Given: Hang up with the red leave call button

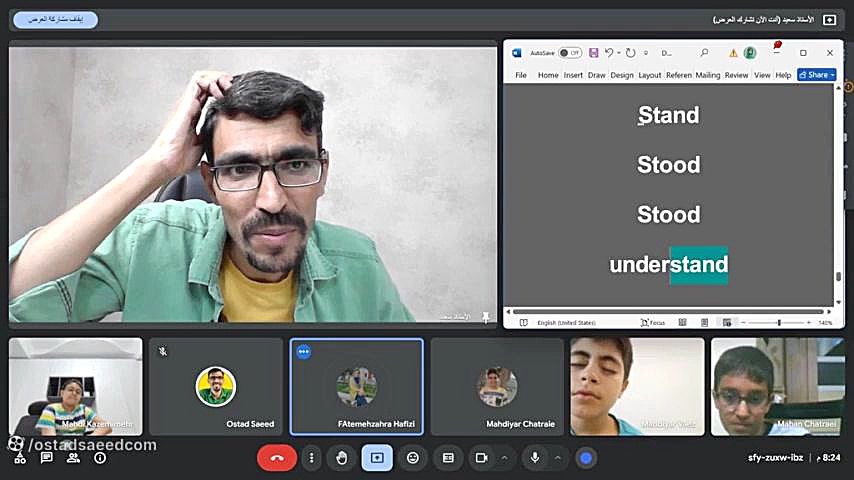Looking at the screenshot, I should tap(277, 458).
